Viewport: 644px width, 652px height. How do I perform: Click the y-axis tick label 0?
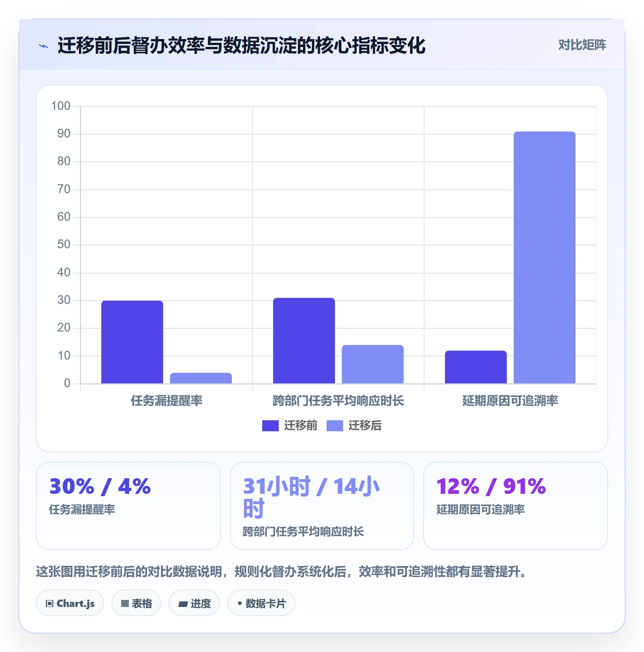tap(67, 383)
